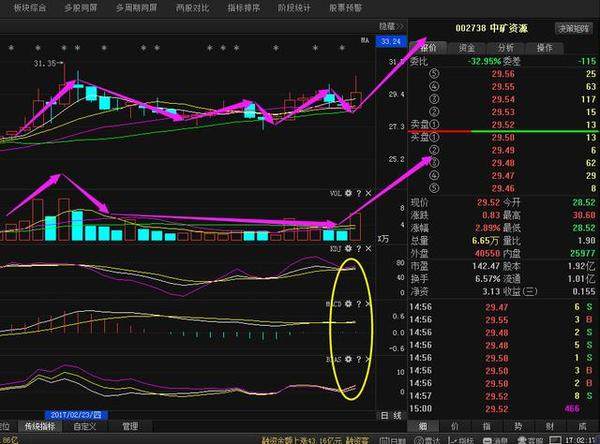
Task: Open BIAS indicator settings gear
Action: pos(348,357)
